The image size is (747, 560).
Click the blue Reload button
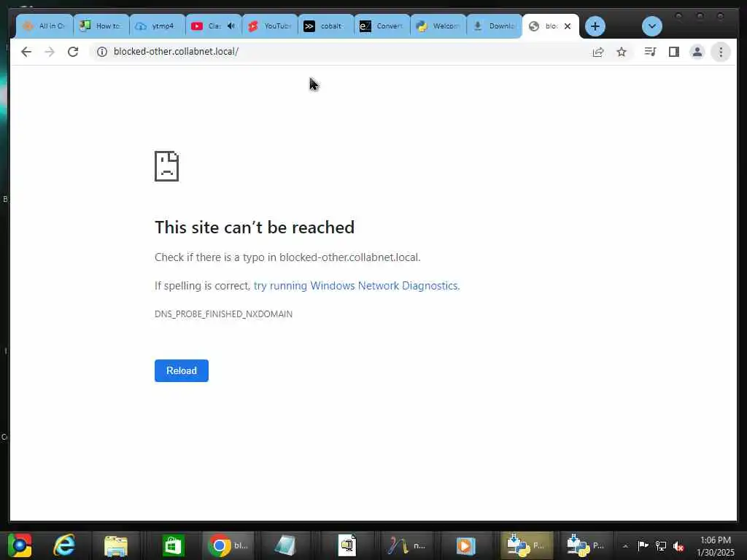[182, 370]
